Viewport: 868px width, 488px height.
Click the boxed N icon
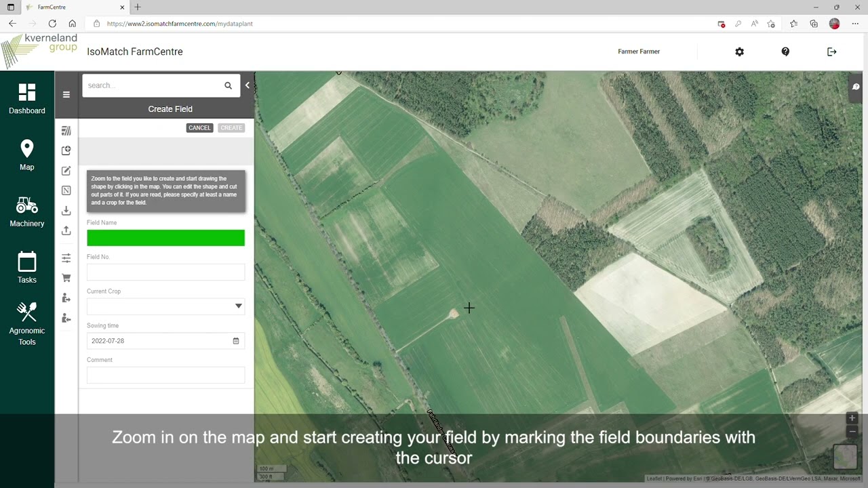click(x=66, y=190)
